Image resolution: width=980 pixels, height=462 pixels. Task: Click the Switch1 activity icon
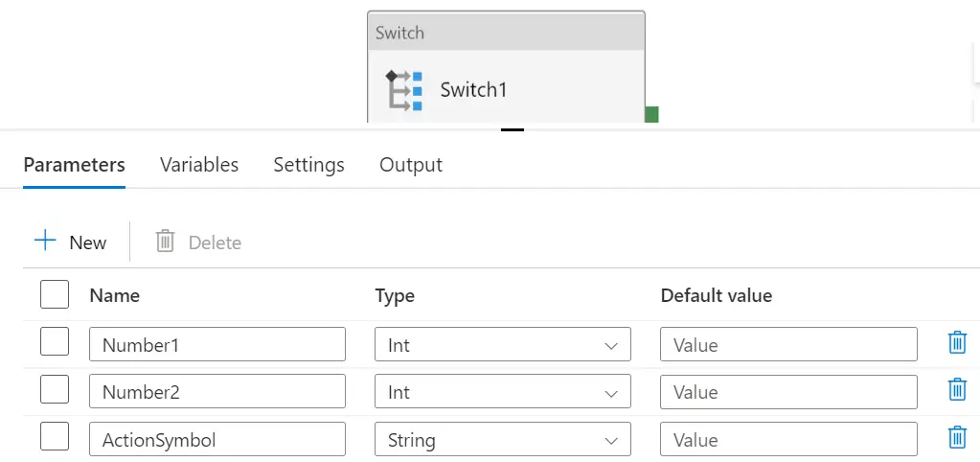[x=403, y=90]
